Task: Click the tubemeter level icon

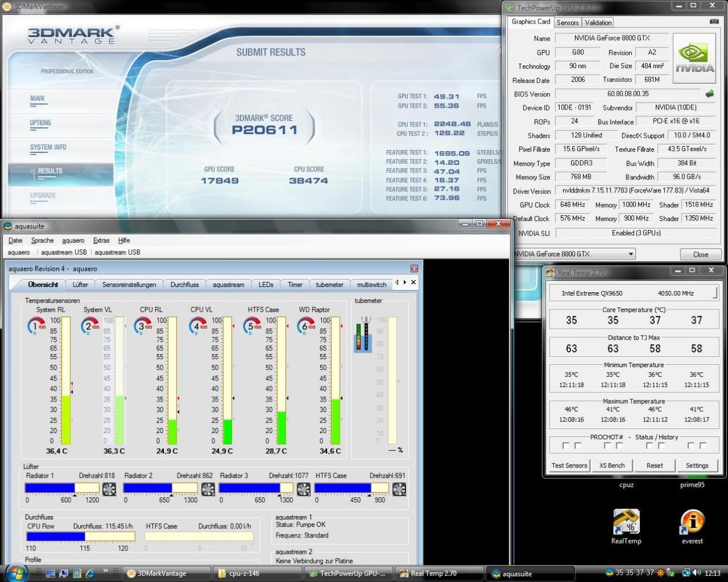Action: click(363, 334)
